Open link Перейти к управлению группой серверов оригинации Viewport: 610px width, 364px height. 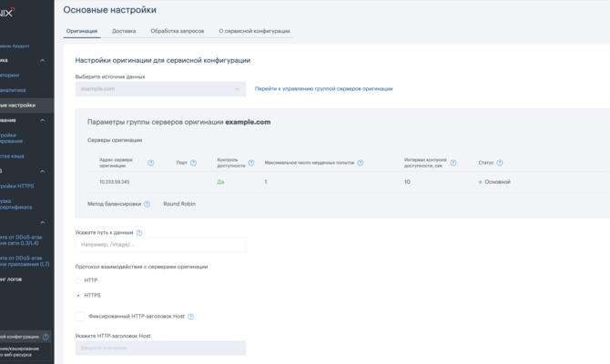[x=323, y=89]
